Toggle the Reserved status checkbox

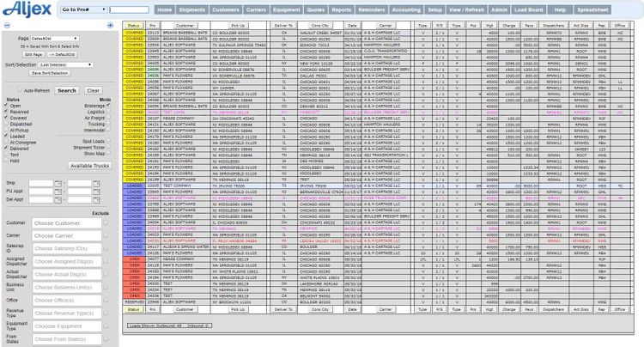coord(6,112)
